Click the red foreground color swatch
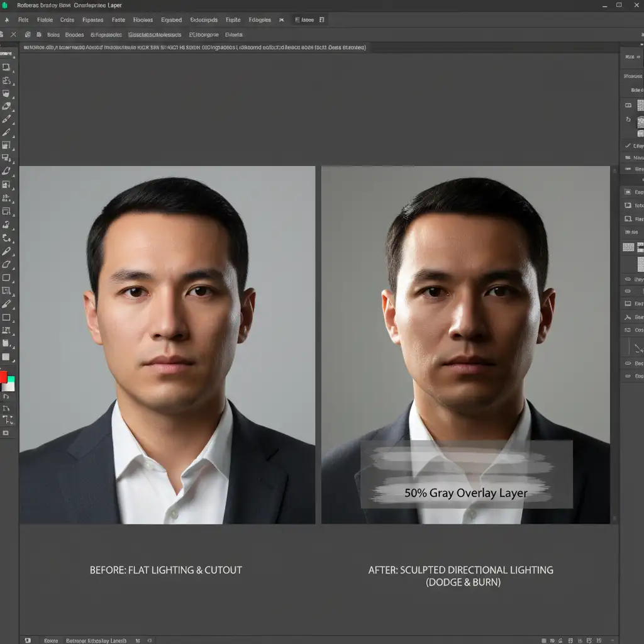 click(x=3, y=377)
